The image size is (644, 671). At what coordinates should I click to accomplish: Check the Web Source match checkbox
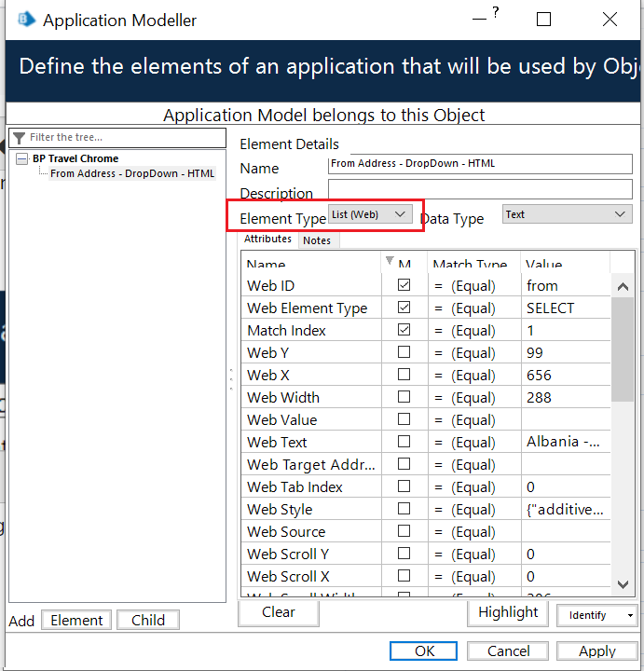(x=404, y=530)
